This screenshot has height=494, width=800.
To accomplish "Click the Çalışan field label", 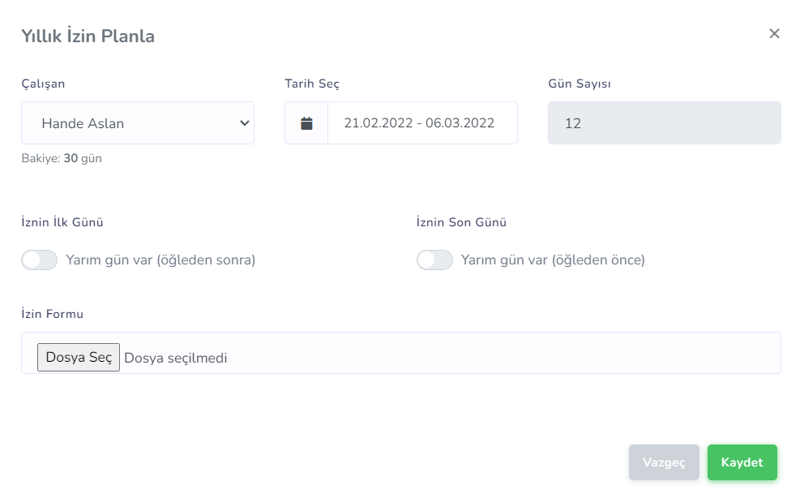I will click(43, 84).
